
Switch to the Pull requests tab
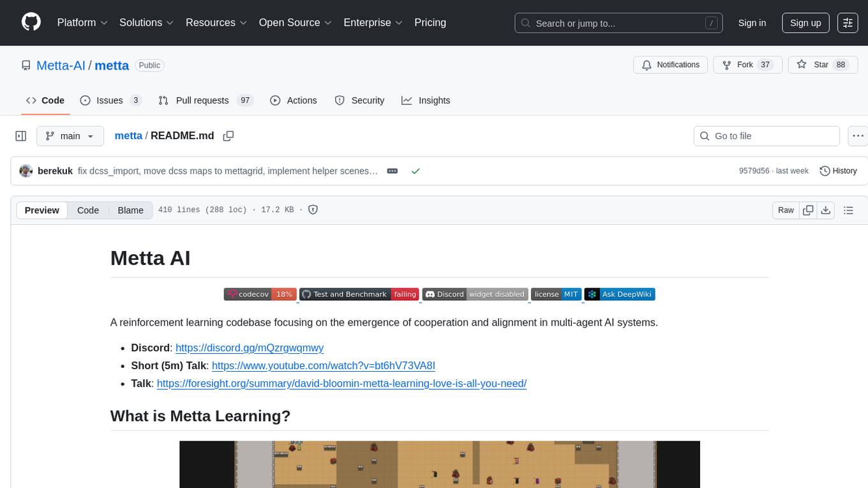[206, 100]
